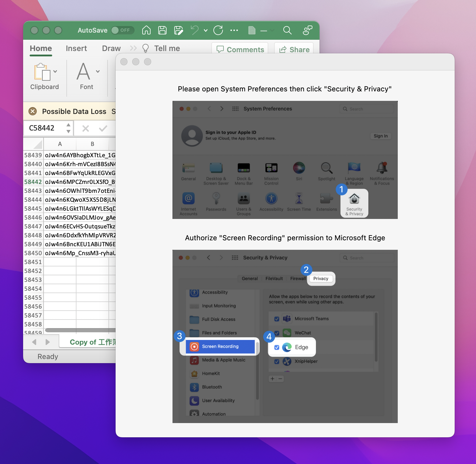The width and height of the screenshot is (476, 464).
Task: Click the WeChat checkbox in illustration
Action: click(277, 333)
